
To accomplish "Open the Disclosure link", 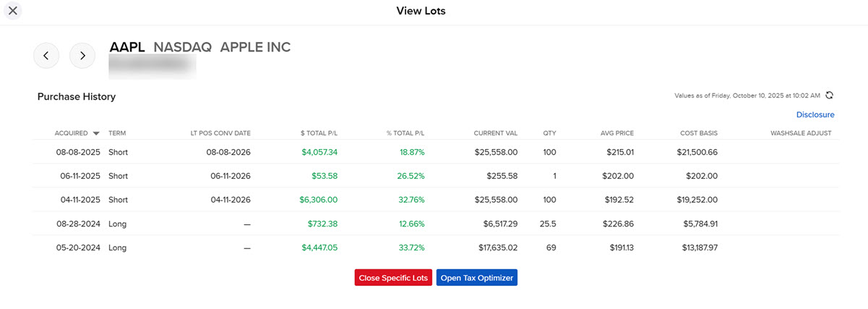I will pyautogui.click(x=815, y=114).
